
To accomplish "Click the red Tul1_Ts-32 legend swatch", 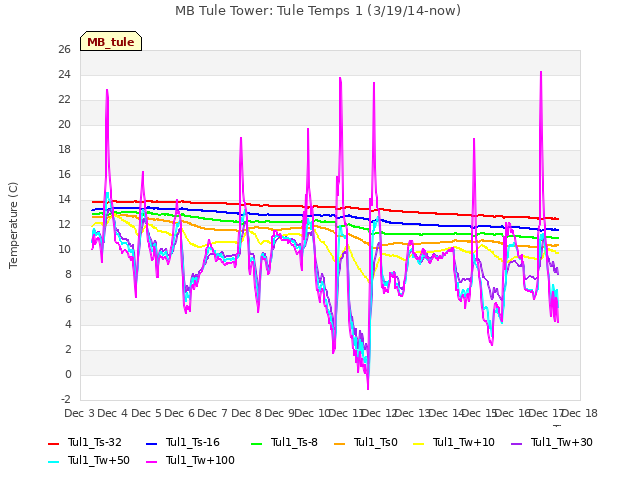I will (x=53, y=444).
